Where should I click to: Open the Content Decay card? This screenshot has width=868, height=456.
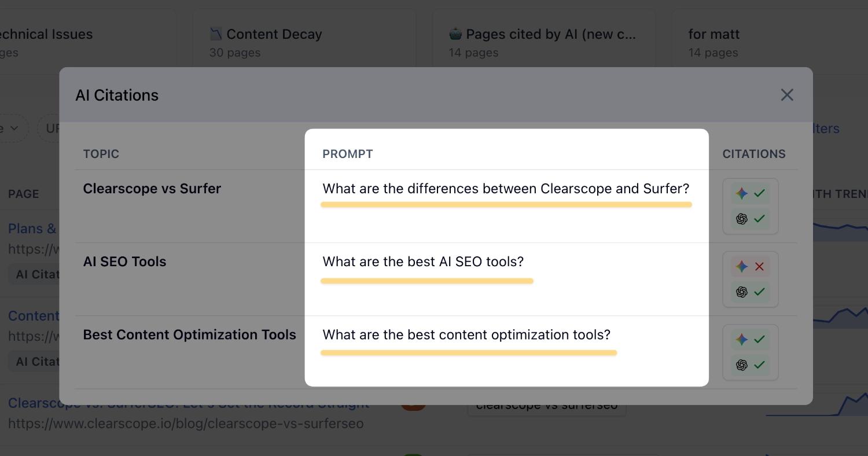pos(304,42)
